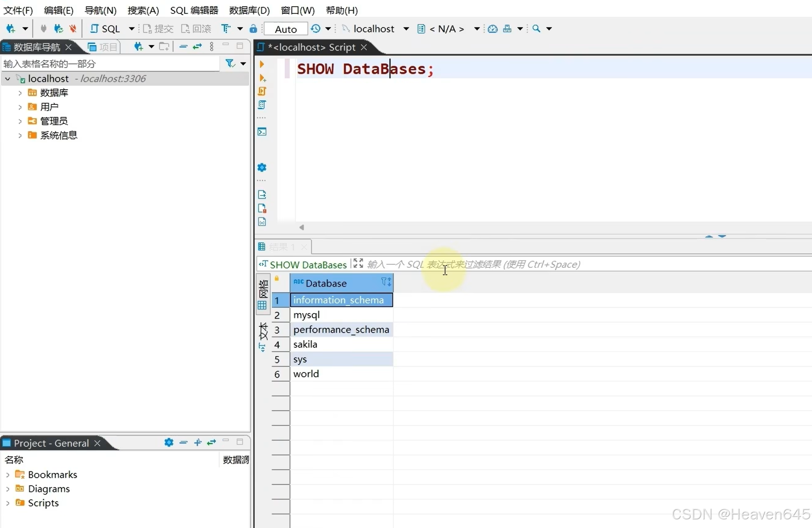This screenshot has width=812, height=528.
Task: Select the mysql row cell
Action: coord(341,315)
